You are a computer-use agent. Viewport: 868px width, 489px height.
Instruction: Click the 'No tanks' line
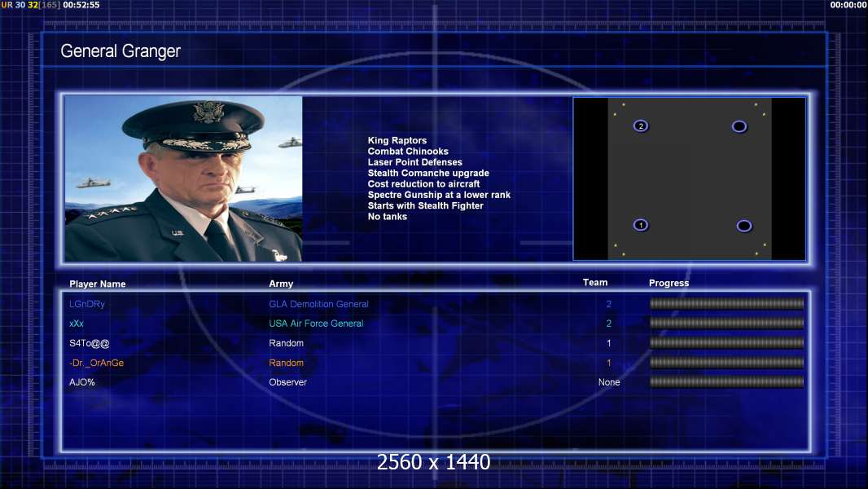pos(387,217)
